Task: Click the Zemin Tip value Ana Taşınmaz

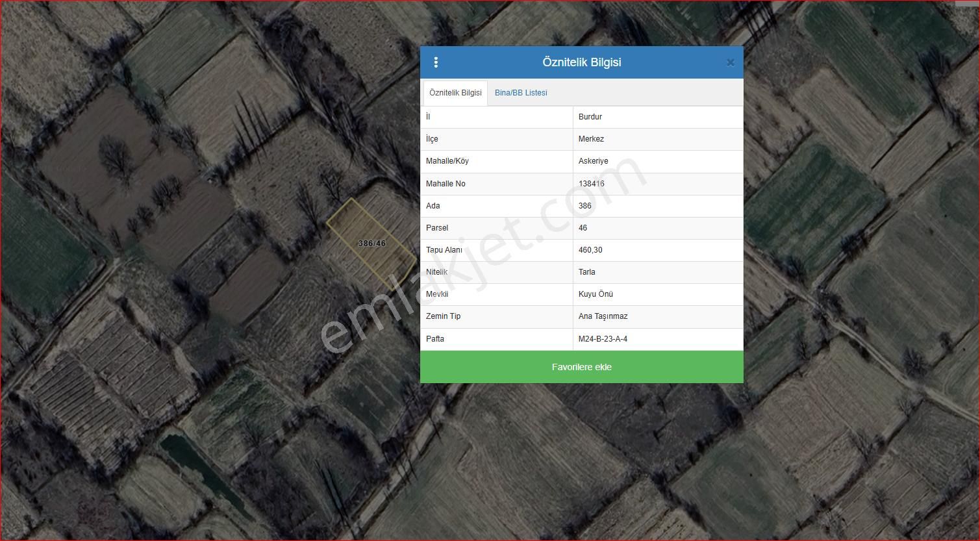Action: (x=603, y=316)
